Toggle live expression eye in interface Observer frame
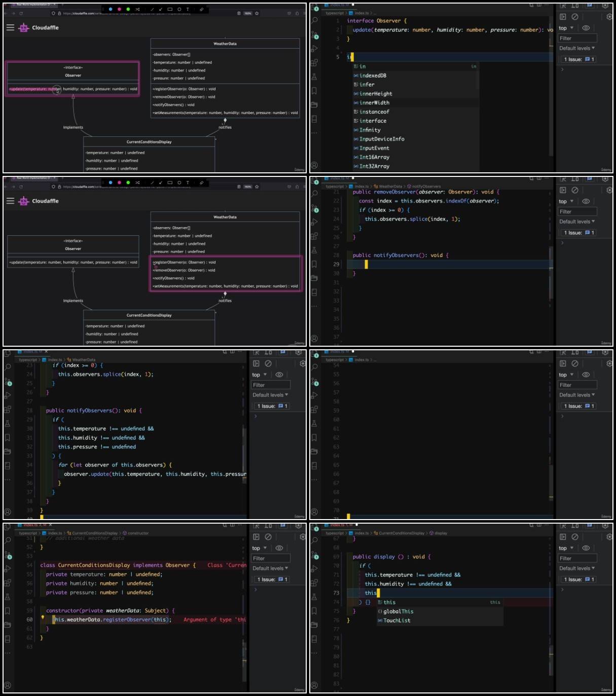The width and height of the screenshot is (616, 696). 586,28
